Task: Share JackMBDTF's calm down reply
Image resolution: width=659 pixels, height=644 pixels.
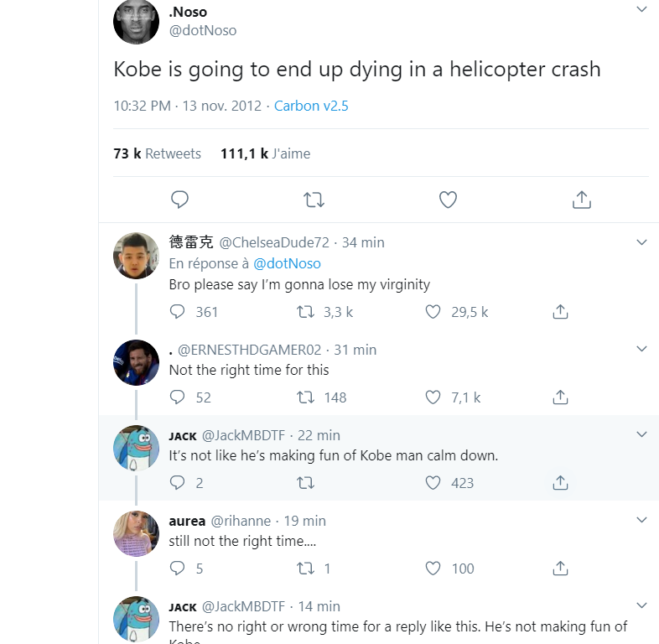Action: tap(561, 483)
